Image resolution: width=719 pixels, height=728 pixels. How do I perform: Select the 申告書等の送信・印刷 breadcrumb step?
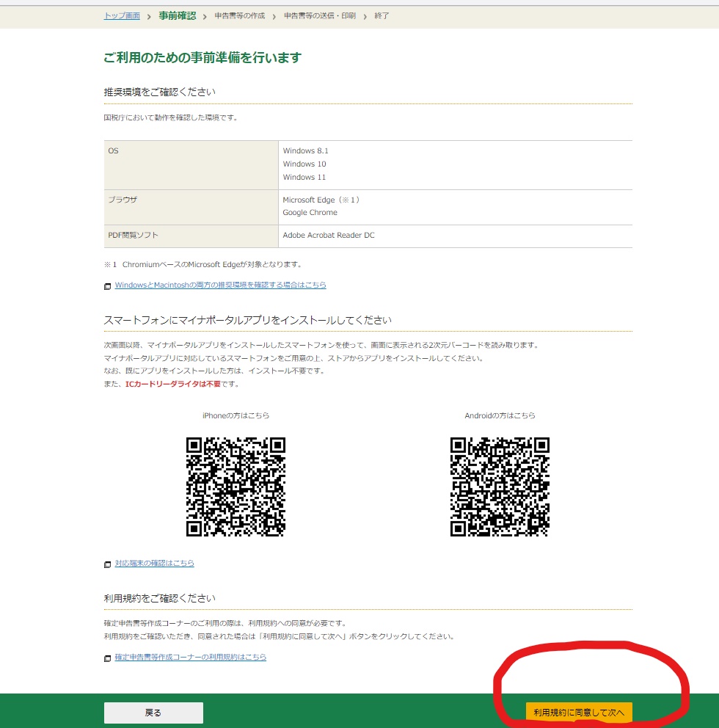click(x=320, y=16)
